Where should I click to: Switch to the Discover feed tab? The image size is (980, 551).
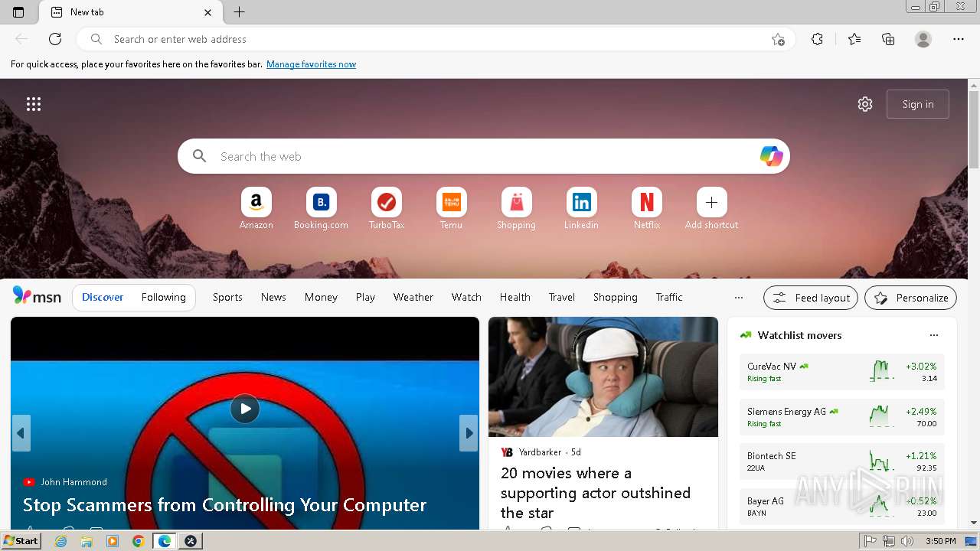pyautogui.click(x=103, y=297)
